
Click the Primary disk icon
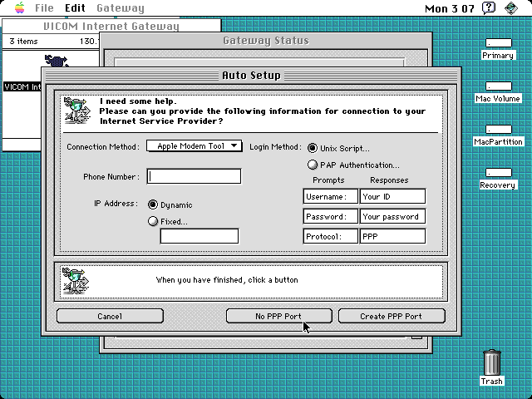[498, 42]
